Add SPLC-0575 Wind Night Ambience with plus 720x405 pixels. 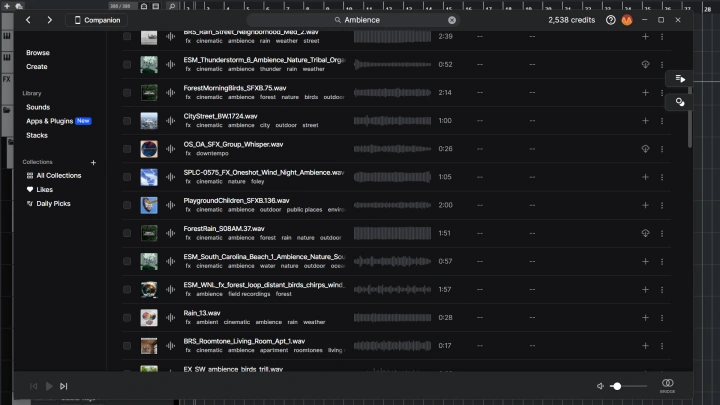tap(645, 177)
